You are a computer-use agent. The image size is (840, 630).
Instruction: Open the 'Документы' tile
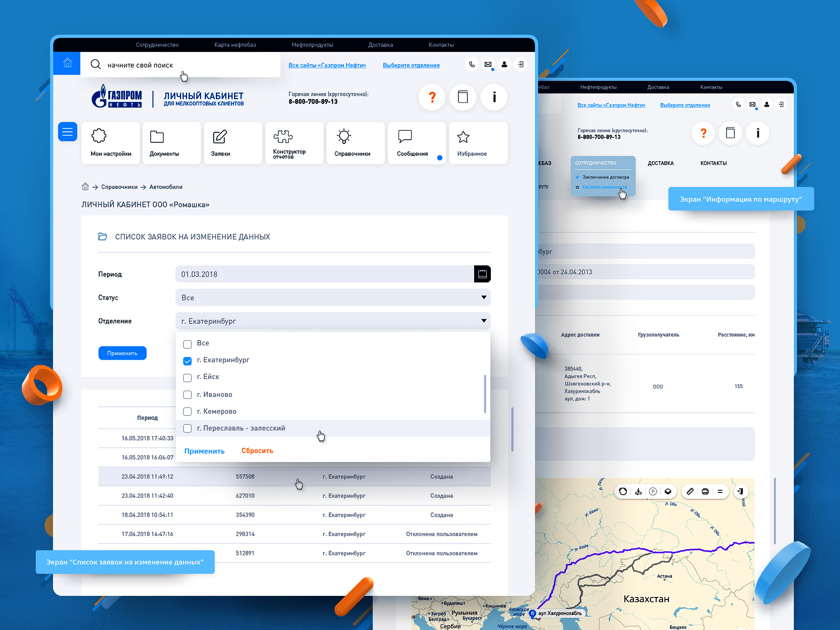[x=172, y=143]
